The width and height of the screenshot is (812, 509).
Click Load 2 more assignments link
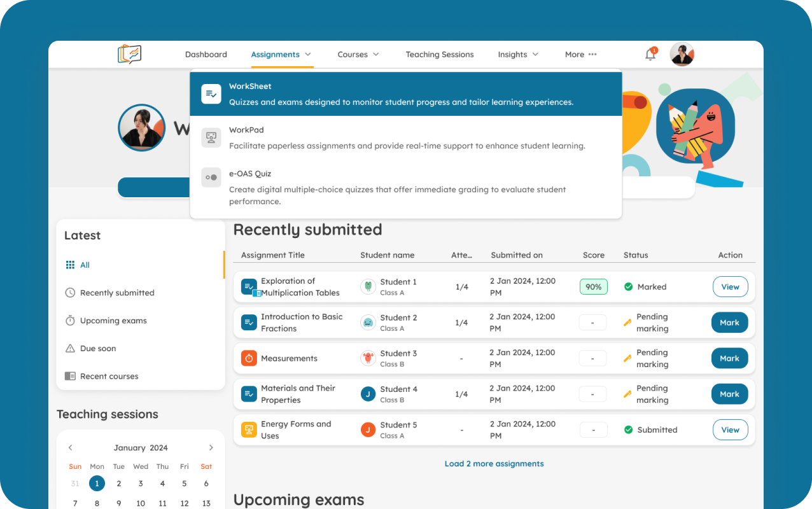(494, 464)
